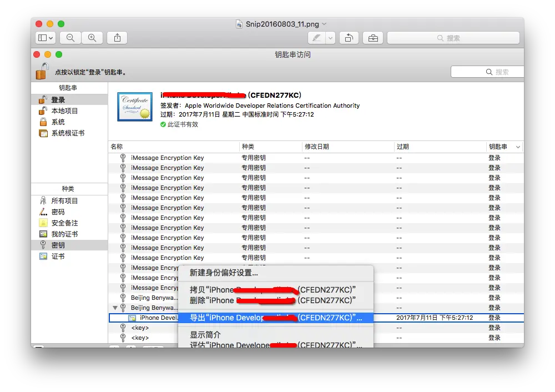The image size is (555, 392).
Task: Select the 本地项目 keychain
Action: pos(69,111)
